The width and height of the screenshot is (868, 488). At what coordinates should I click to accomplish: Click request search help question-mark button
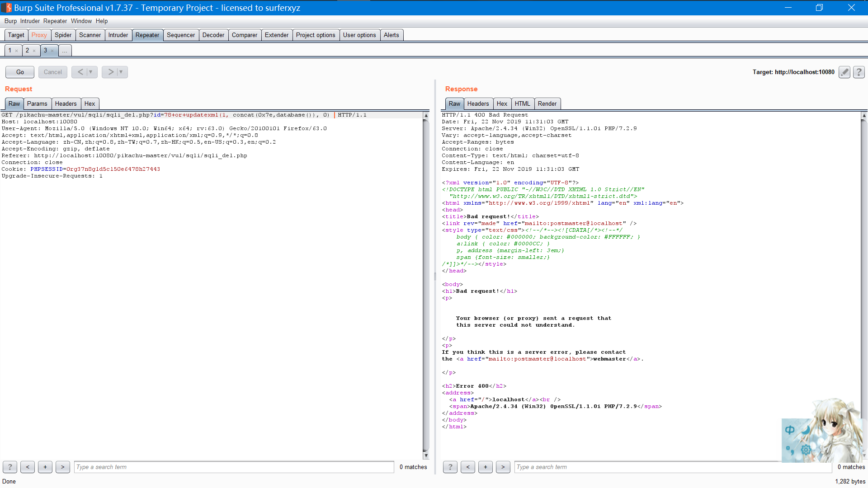pos(10,467)
